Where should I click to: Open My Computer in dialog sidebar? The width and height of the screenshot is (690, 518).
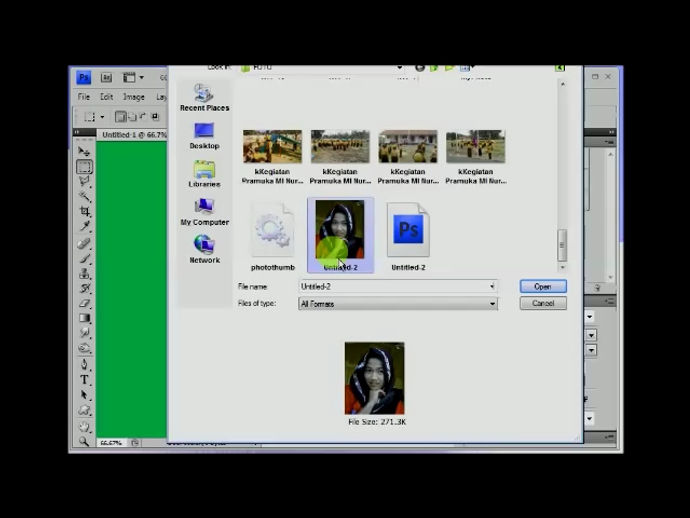click(x=204, y=212)
